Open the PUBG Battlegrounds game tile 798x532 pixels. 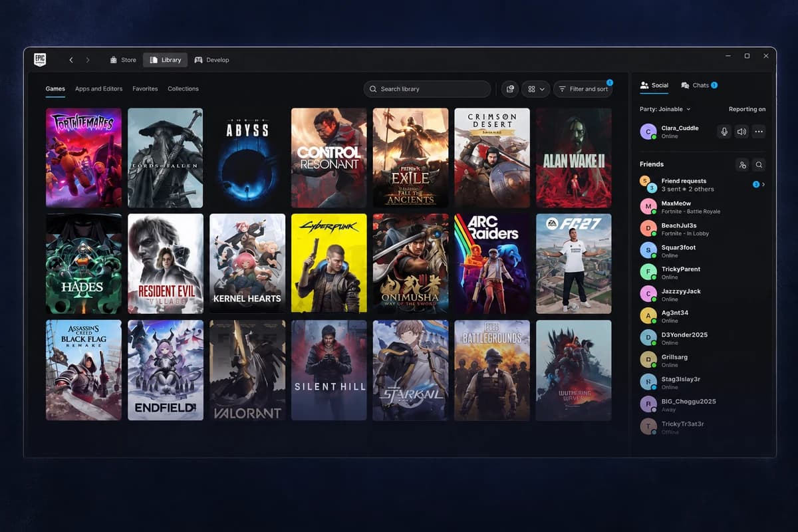492,370
